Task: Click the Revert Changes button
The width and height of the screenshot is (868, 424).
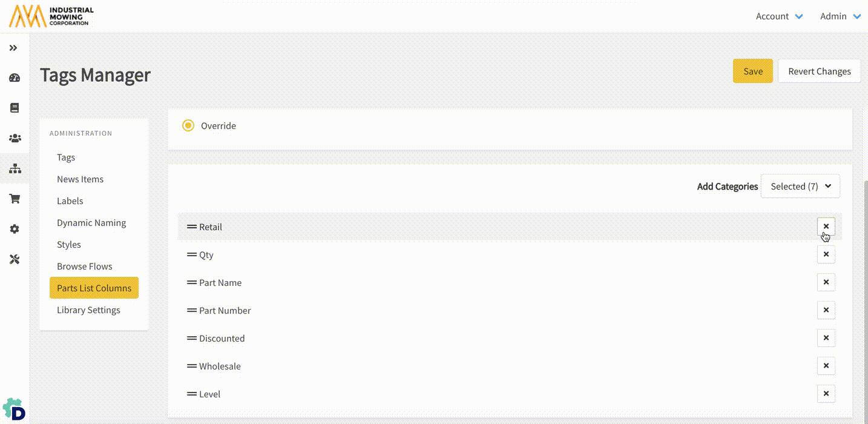Action: 819,71
